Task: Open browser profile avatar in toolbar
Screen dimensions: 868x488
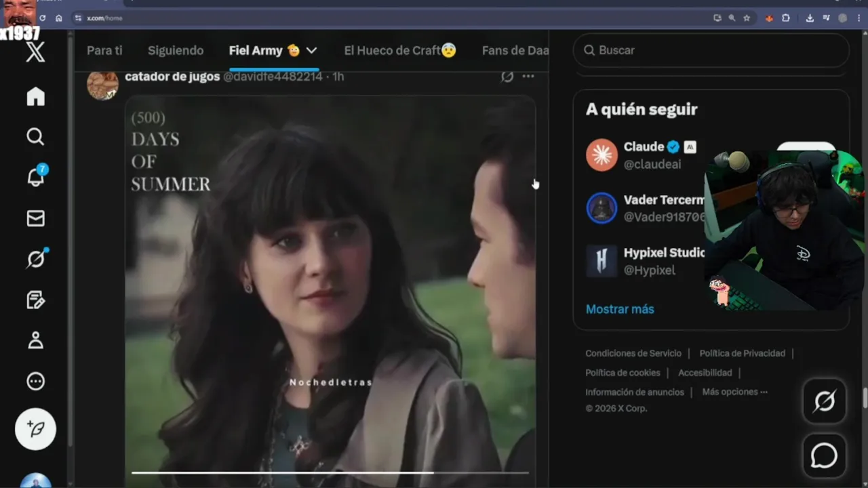Action: click(843, 18)
